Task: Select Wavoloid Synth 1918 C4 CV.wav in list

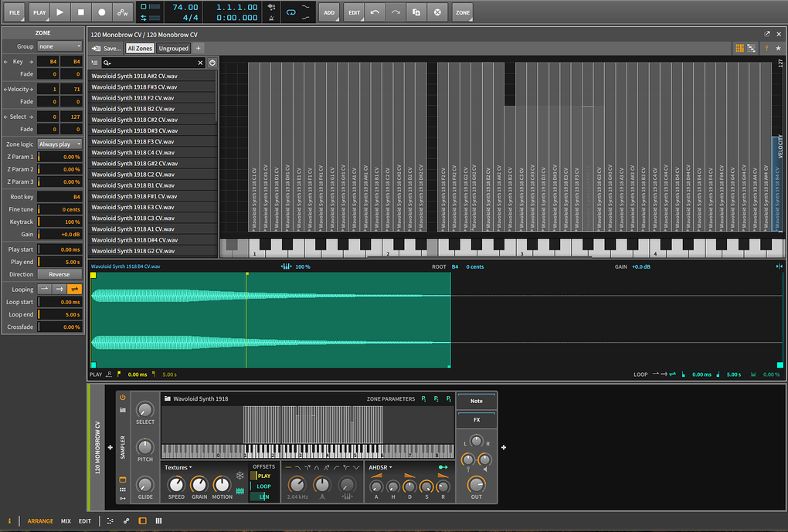Action: point(153,152)
